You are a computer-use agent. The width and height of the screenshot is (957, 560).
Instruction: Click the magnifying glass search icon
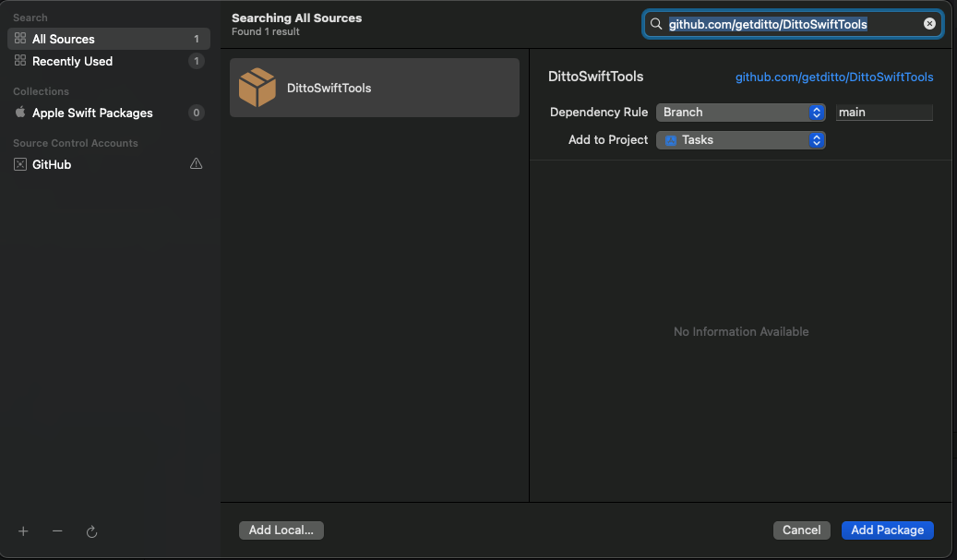pos(656,24)
